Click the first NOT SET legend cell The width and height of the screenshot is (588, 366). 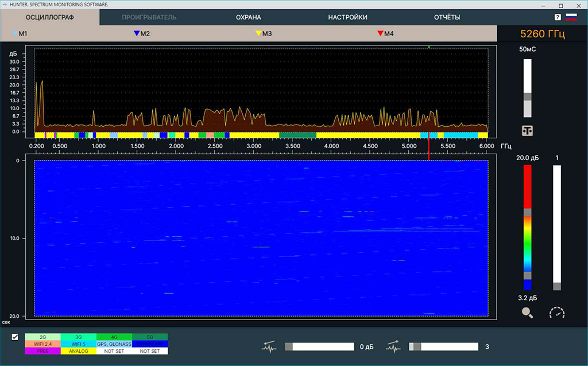click(x=114, y=351)
